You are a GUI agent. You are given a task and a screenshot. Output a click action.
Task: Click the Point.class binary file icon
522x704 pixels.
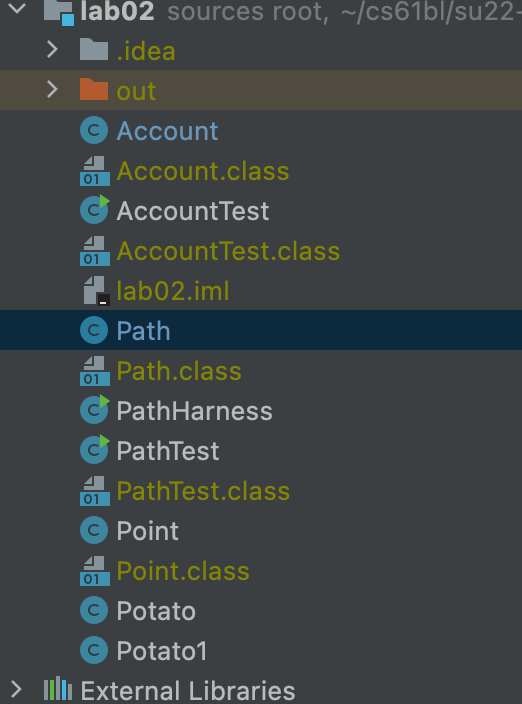tap(95, 571)
